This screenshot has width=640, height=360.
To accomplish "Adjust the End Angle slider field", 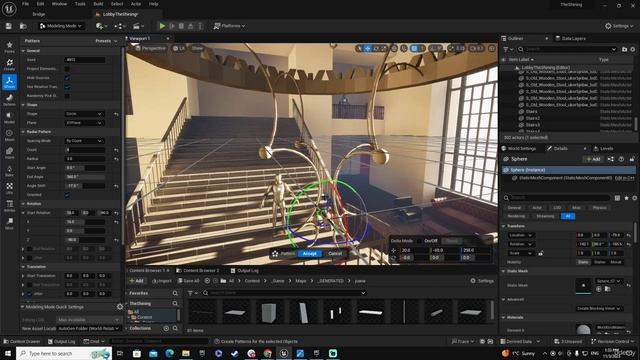I will [85, 176].
